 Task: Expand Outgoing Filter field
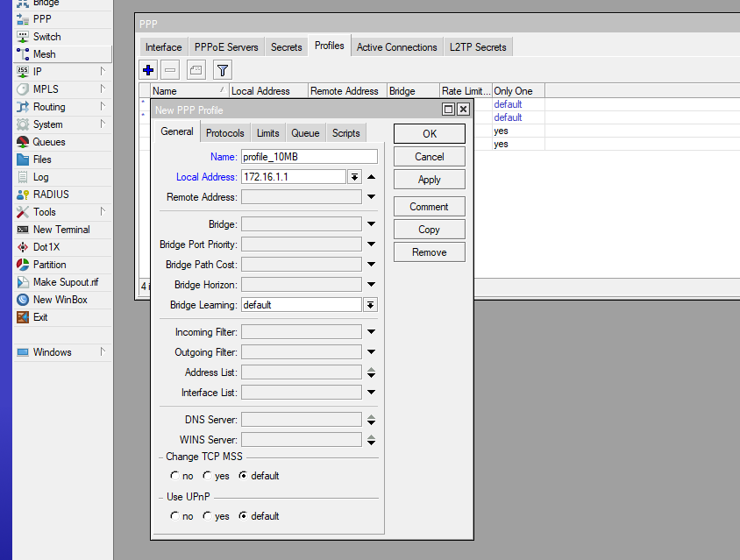(x=372, y=352)
